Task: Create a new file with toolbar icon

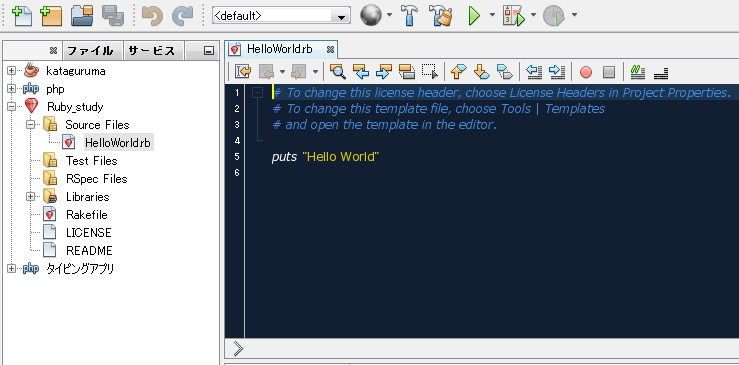Action: 22,16
